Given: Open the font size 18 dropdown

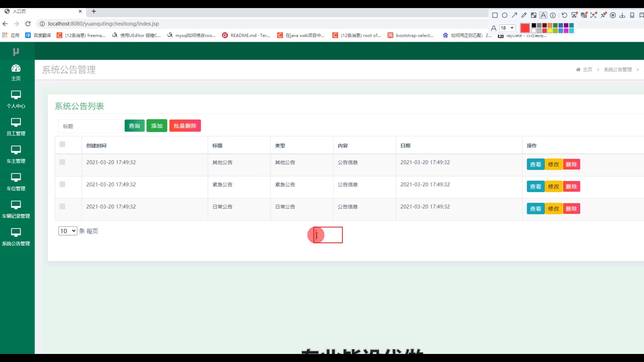Looking at the screenshot, I should tap(507, 28).
